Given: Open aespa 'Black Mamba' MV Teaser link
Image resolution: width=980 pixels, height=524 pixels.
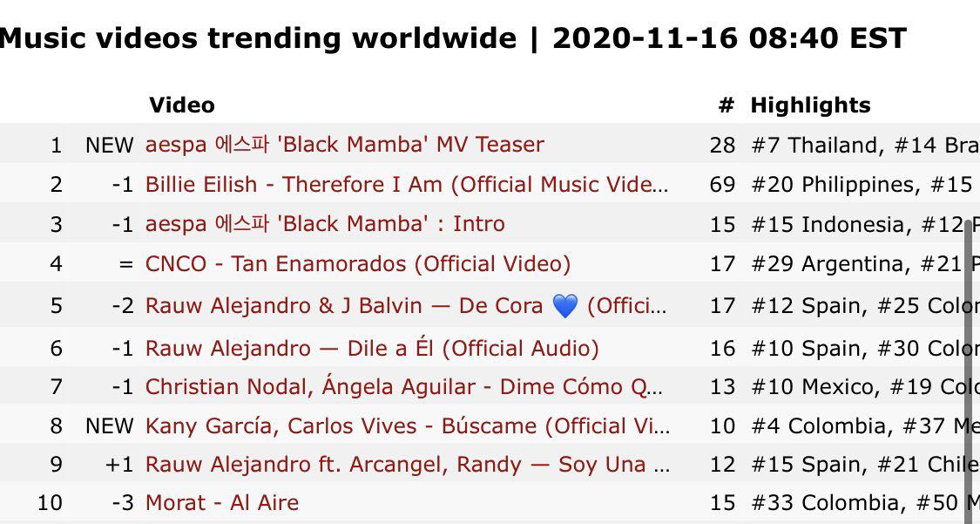Looking at the screenshot, I should (344, 145).
